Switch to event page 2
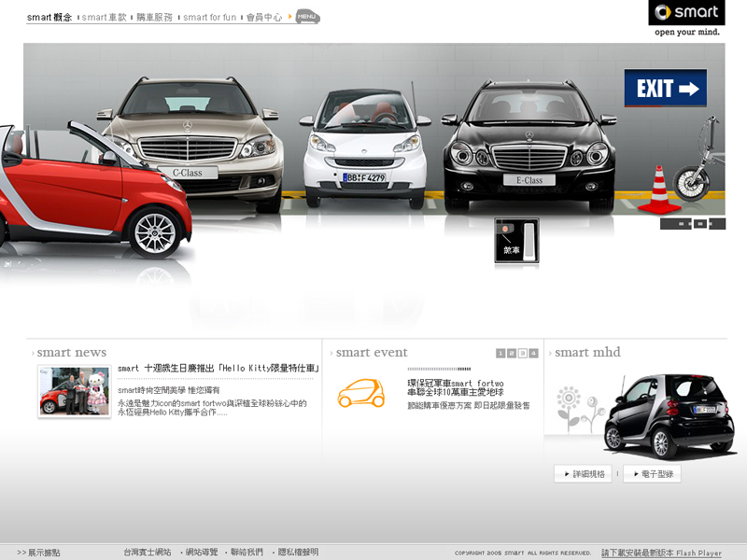The width and height of the screenshot is (747, 560). pos(511,354)
